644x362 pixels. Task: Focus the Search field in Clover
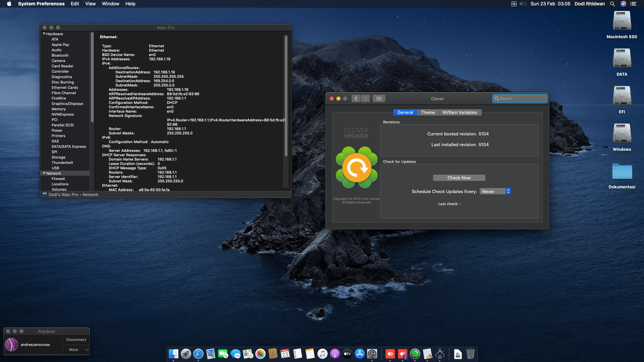click(520, 99)
